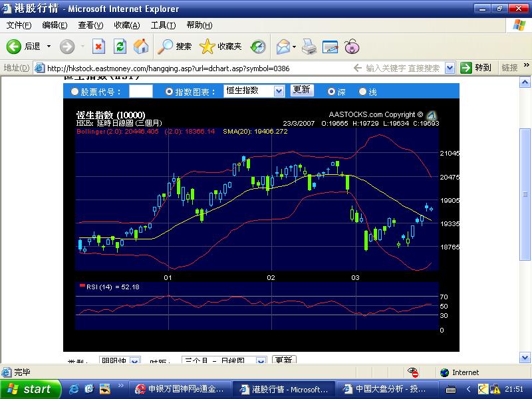Launch Internet Explorer from quick launch
The image size is (532, 399).
click(74, 389)
